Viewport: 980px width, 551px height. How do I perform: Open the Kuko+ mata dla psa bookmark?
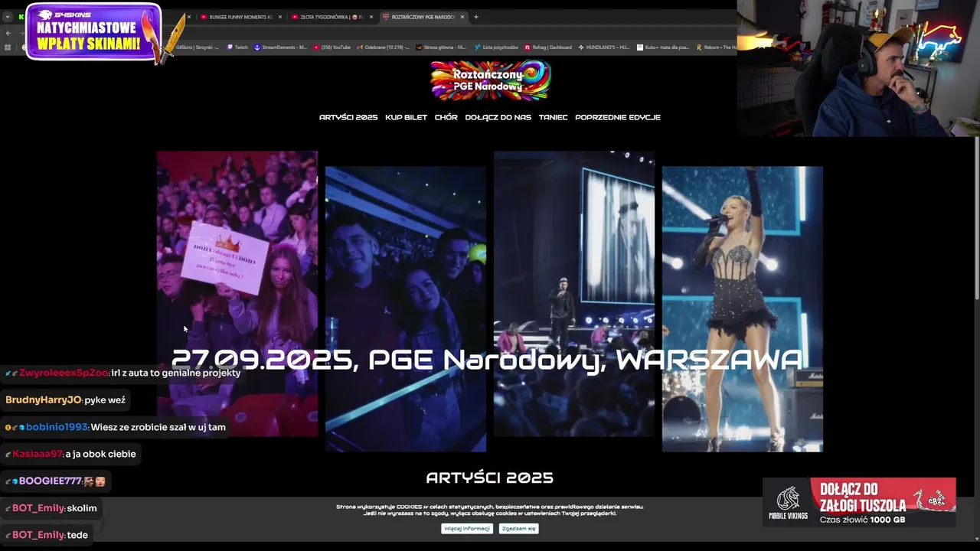(663, 47)
